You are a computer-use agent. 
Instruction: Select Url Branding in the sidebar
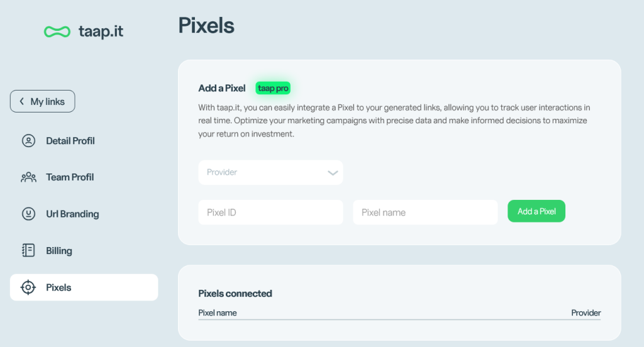pos(72,214)
